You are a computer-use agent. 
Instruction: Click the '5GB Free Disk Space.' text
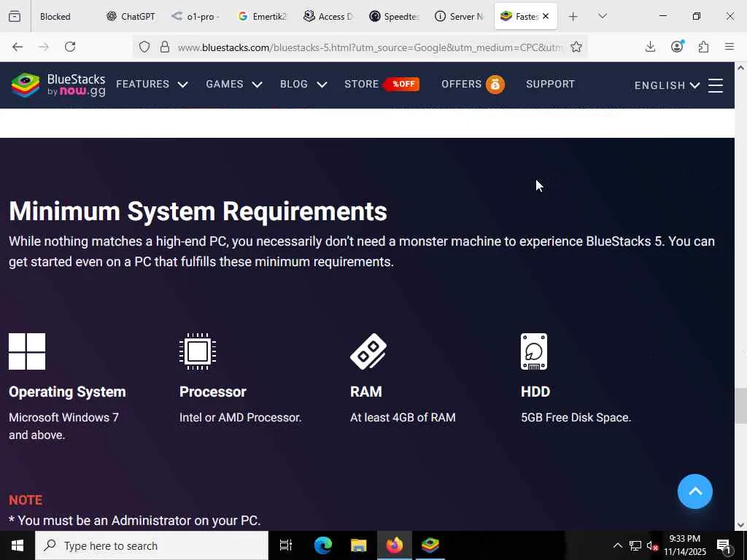coord(576,418)
